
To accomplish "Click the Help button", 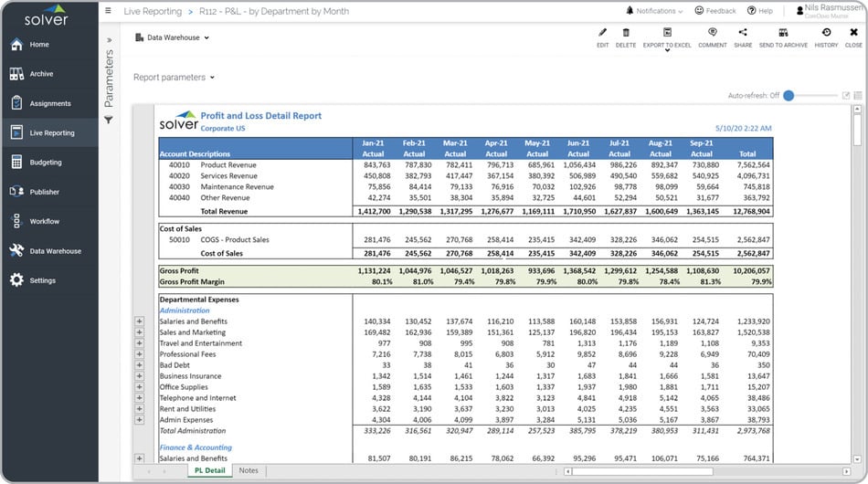I will coord(759,11).
